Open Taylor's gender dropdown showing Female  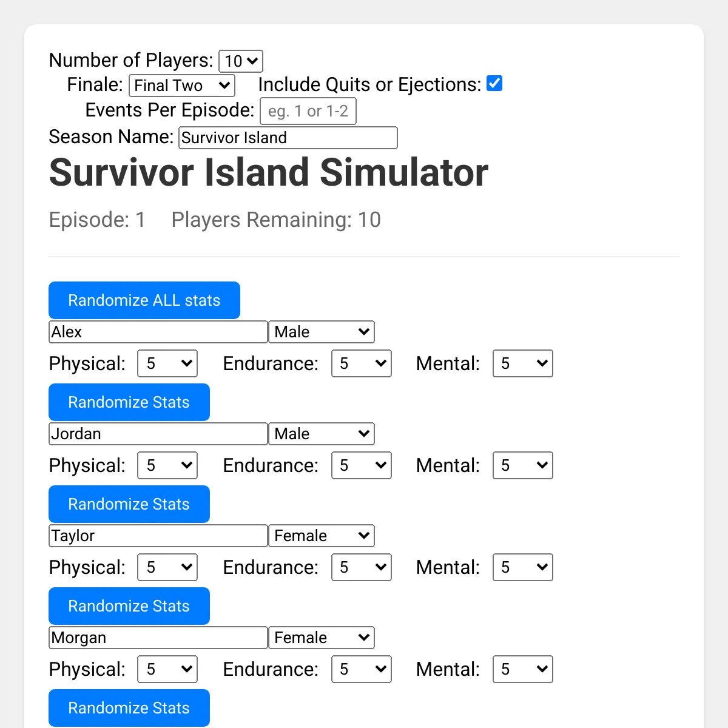tap(322, 536)
